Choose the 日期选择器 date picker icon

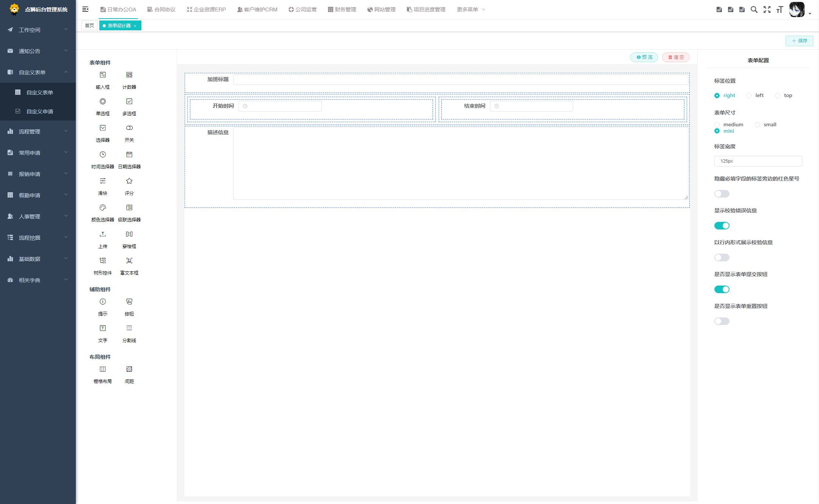[129, 155]
